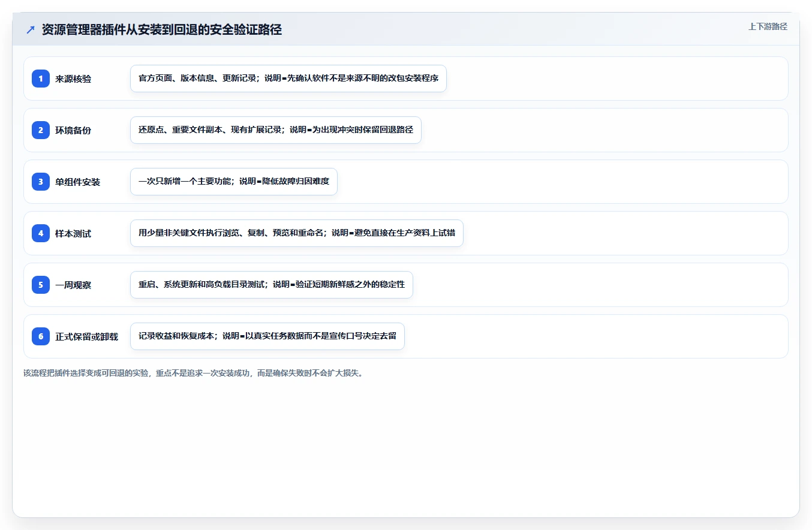
Task: Open the description box starting with 还原点、重要文件副本
Action: point(276,130)
